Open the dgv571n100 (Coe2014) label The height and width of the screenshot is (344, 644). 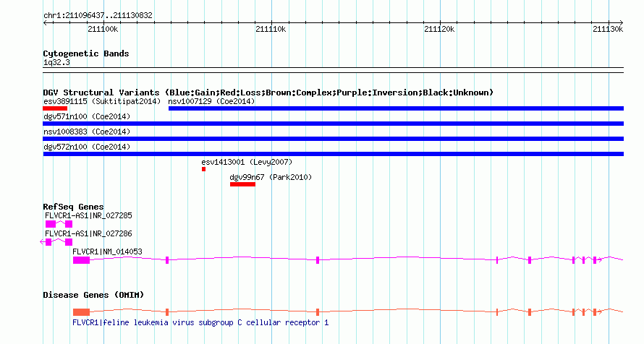click(x=87, y=116)
